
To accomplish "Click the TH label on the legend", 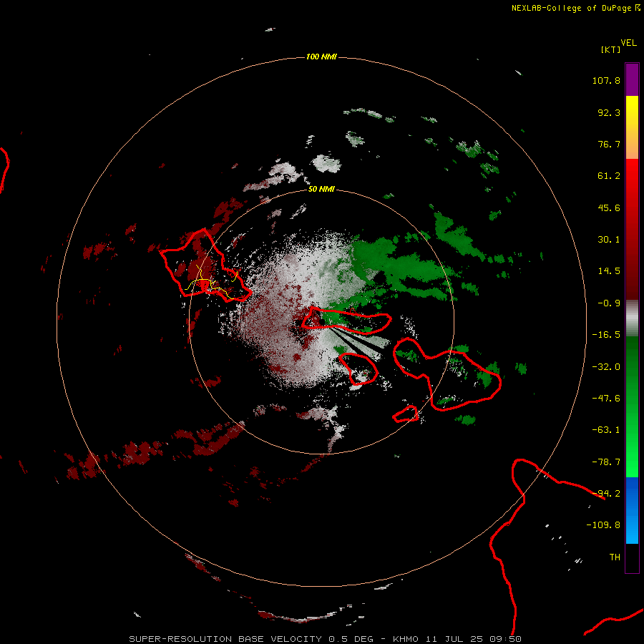I will (615, 557).
